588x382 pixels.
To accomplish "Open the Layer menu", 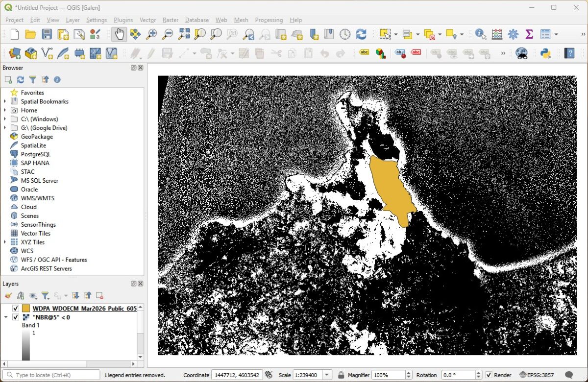I will pyautogui.click(x=73, y=20).
